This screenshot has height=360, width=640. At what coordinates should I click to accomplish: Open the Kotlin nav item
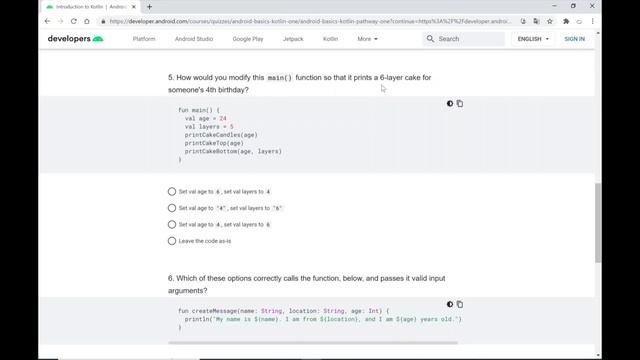(x=330, y=39)
